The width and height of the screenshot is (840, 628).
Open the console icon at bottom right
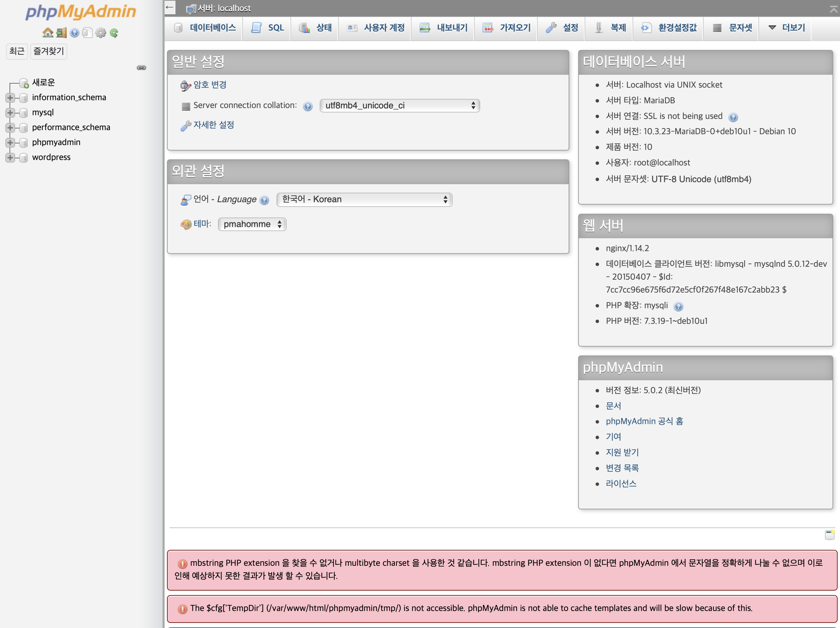click(829, 535)
